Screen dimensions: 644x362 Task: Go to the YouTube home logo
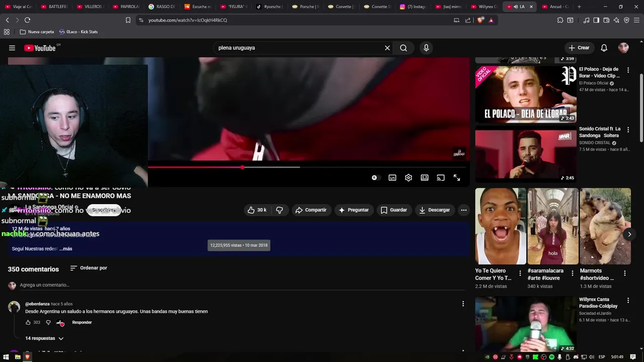[x=40, y=48]
